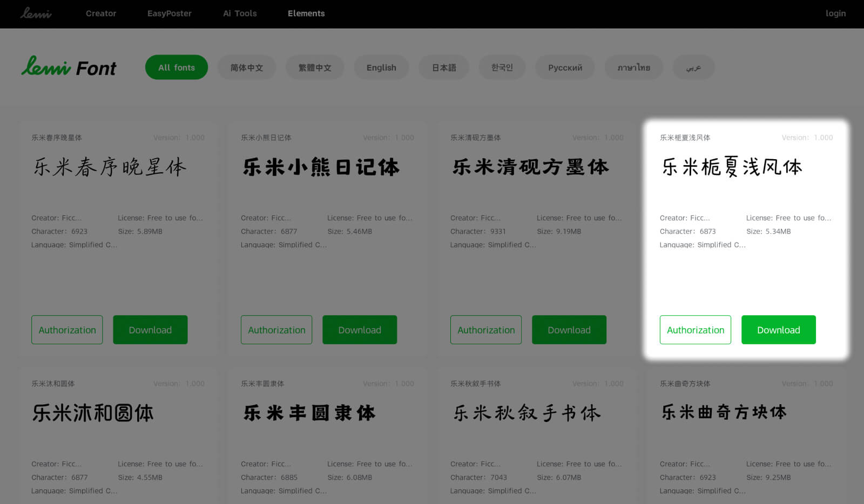Open the 乐米小熊日记体 font preview
864x504 pixels.
pos(321,167)
